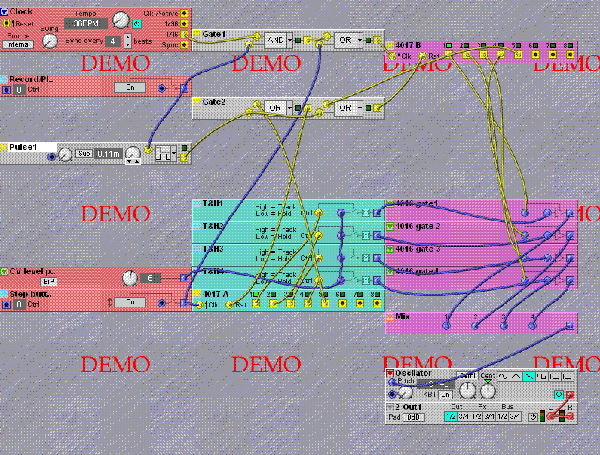
Task: Adjust the Ctrl level knob
Action: [130, 278]
